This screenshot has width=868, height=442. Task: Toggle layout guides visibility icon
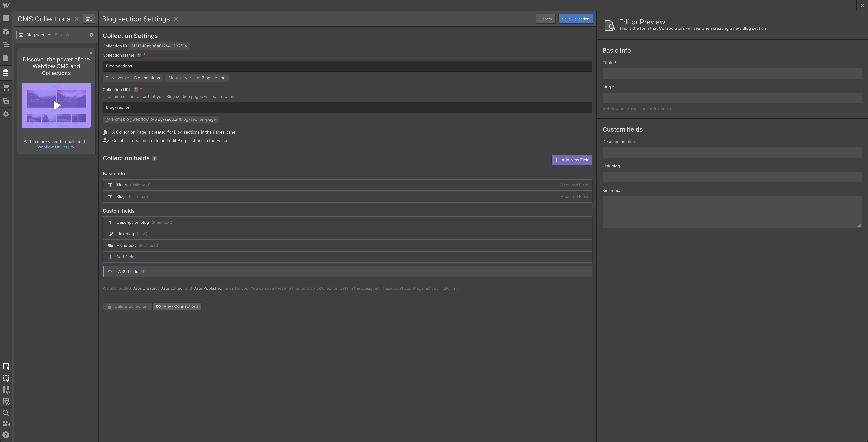coord(6,401)
